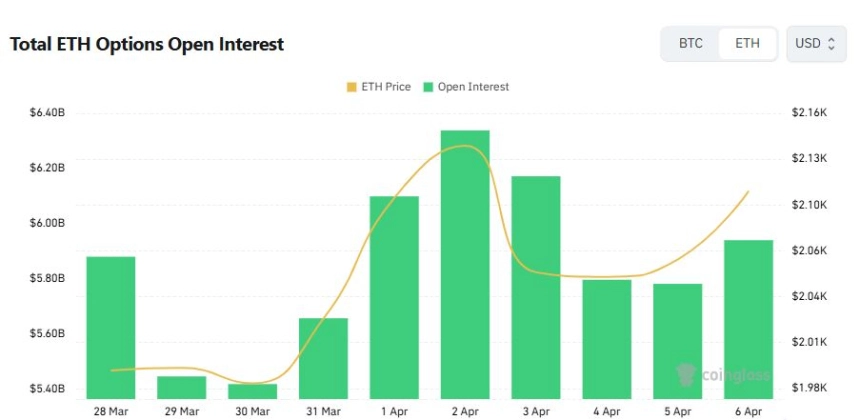Toggle the green Open Interest legend swatch
Screen dimensions: 860x420
click(428, 87)
